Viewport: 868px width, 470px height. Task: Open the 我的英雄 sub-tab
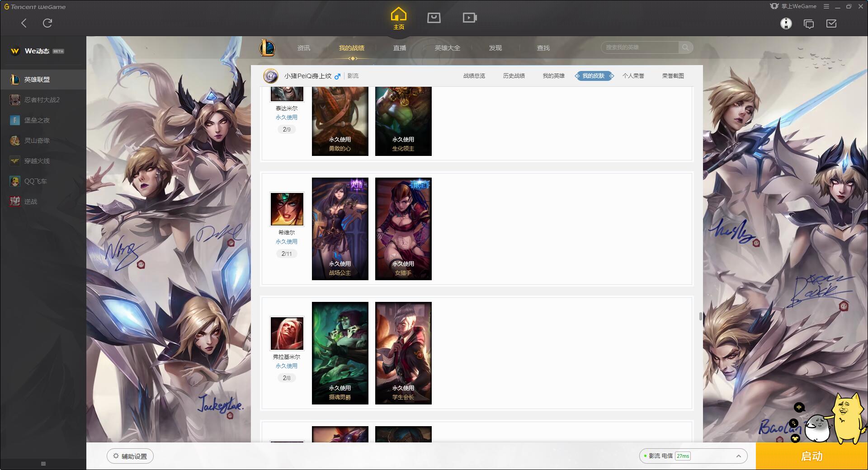click(554, 76)
